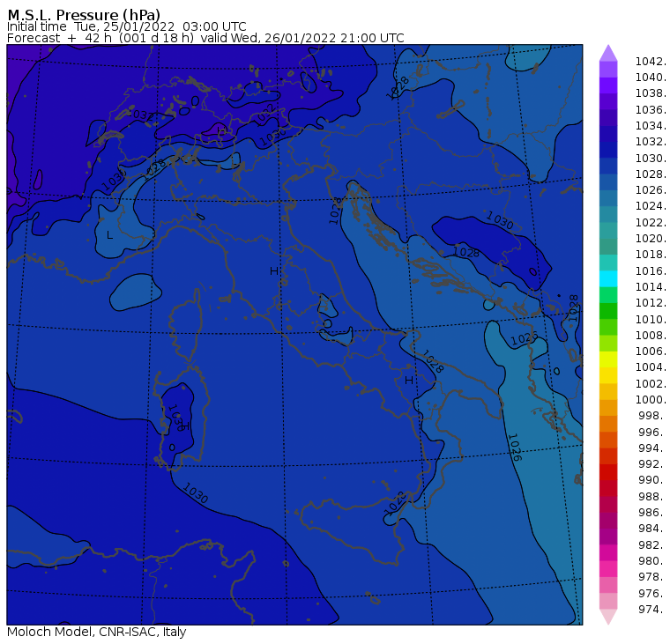Click the '1024.' legend value
The width and height of the screenshot is (670, 644).
coord(651,206)
